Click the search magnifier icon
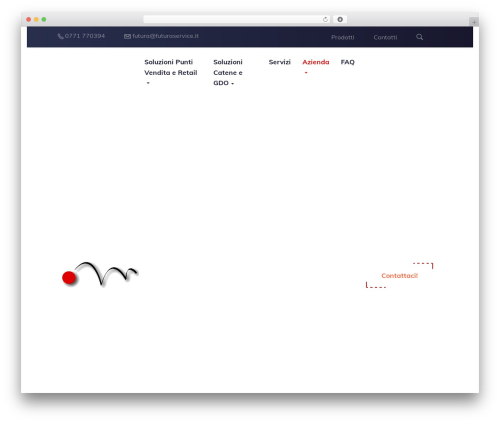 [x=419, y=37]
